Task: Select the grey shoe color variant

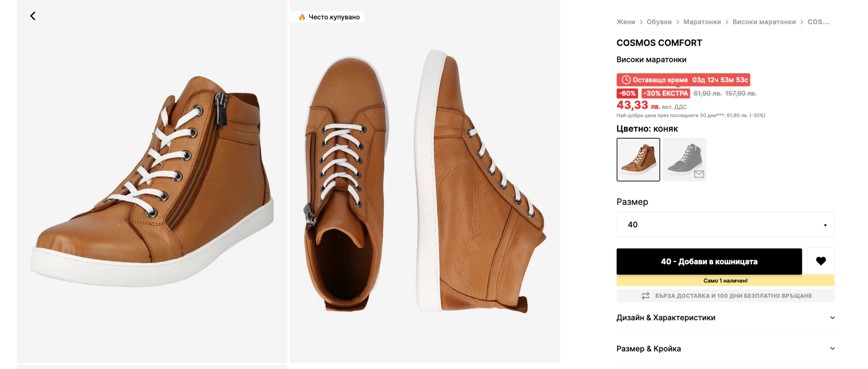Action: pos(684,159)
